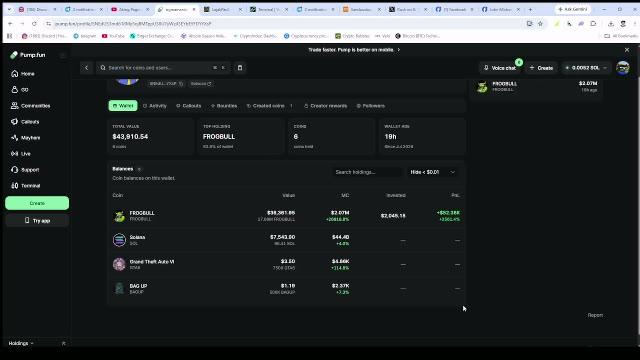Open the Hide < $0.01 dropdown

[x=432, y=172]
